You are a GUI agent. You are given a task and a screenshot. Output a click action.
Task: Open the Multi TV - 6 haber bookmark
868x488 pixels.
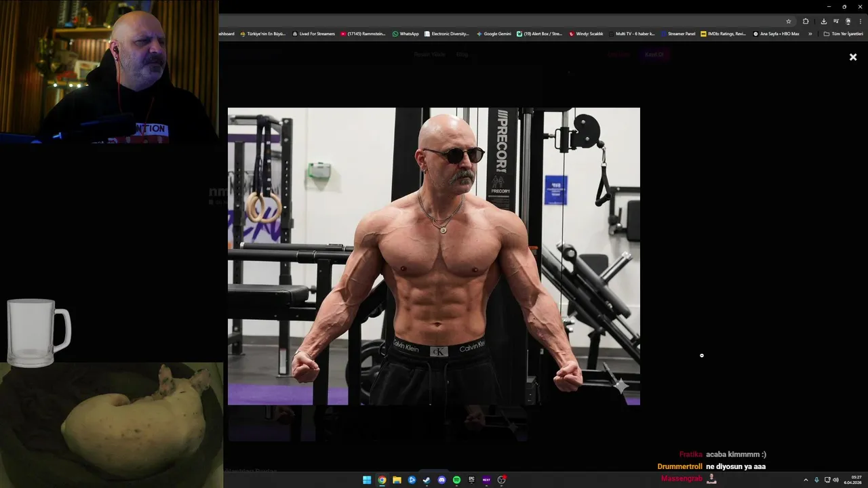click(632, 34)
